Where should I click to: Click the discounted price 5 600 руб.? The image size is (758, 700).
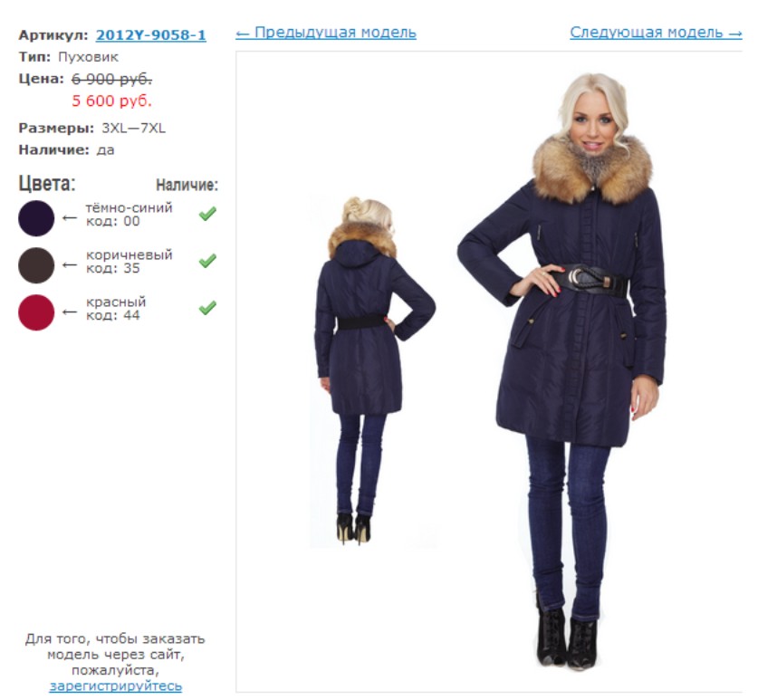coord(111,101)
